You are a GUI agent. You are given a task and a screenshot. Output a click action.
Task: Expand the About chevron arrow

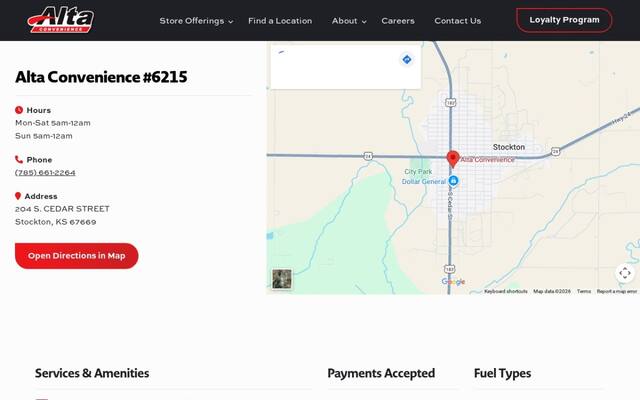pos(364,22)
